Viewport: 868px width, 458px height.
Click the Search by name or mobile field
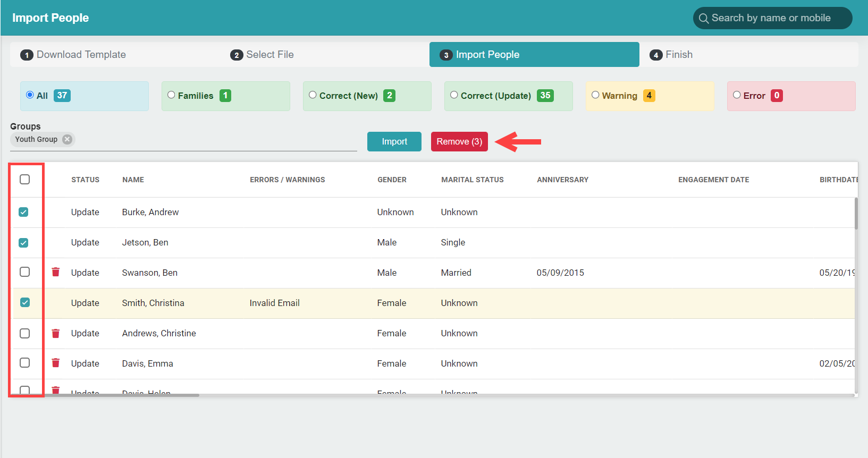(x=772, y=18)
